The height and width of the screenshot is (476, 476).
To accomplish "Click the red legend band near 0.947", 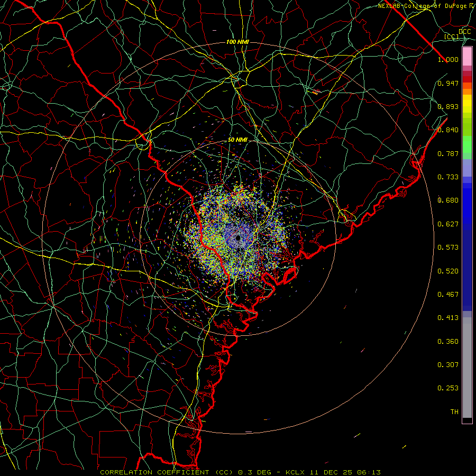I will click(467, 79).
